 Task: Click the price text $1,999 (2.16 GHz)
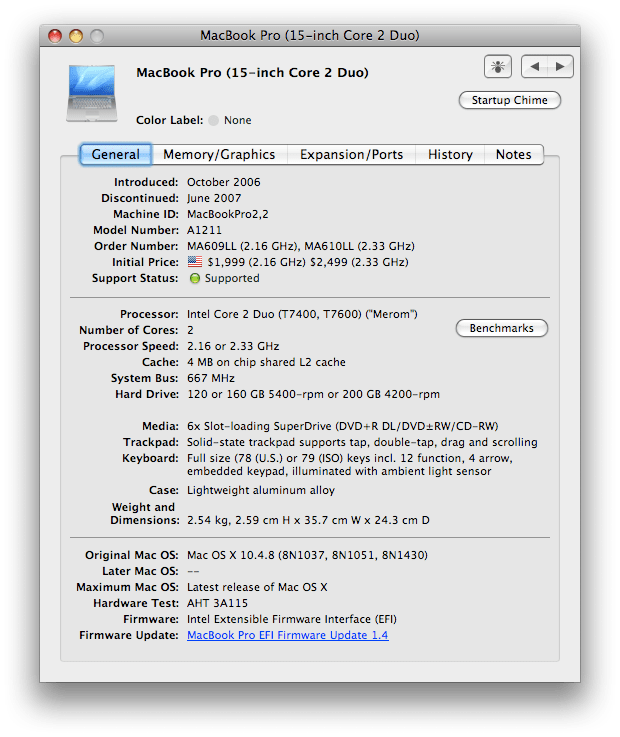(257, 262)
